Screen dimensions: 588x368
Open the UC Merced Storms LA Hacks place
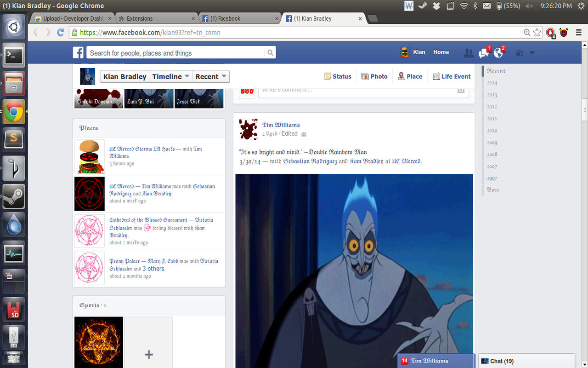[x=142, y=149]
